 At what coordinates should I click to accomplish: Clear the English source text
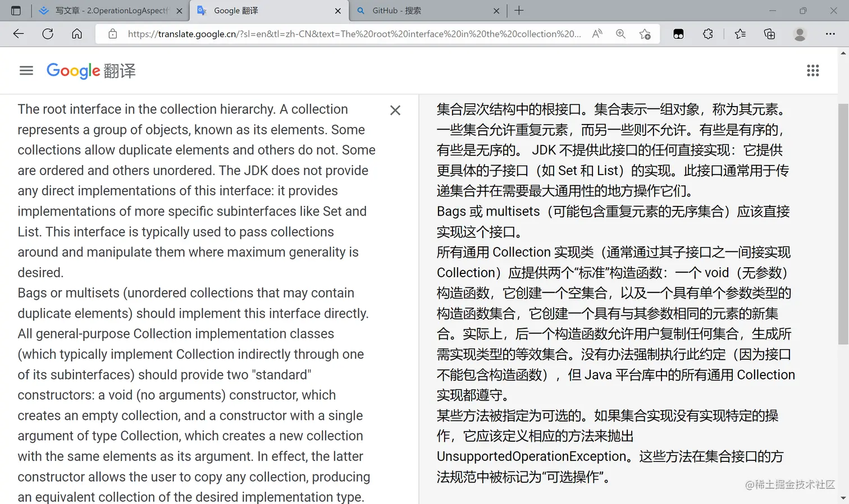pyautogui.click(x=395, y=110)
